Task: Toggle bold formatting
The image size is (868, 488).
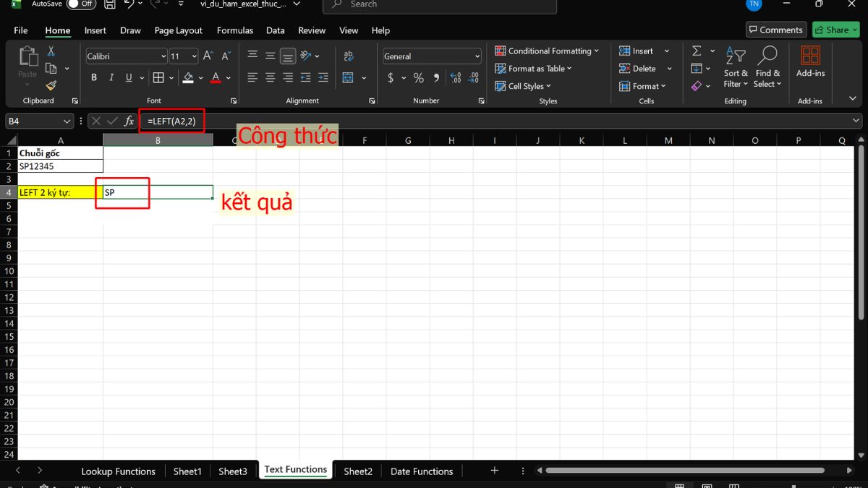Action: tap(94, 77)
